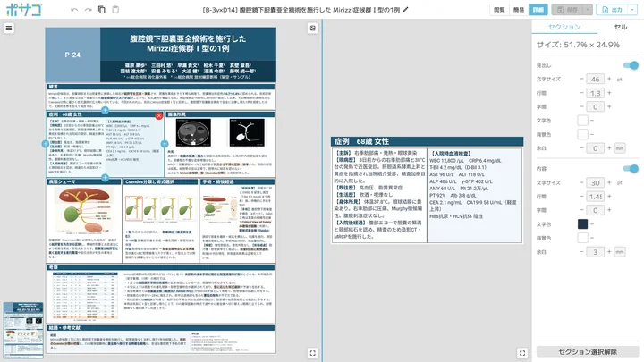Add section above via top plus handle
This screenshot has width=644, height=362.
pyautogui.click(x=106, y=110)
